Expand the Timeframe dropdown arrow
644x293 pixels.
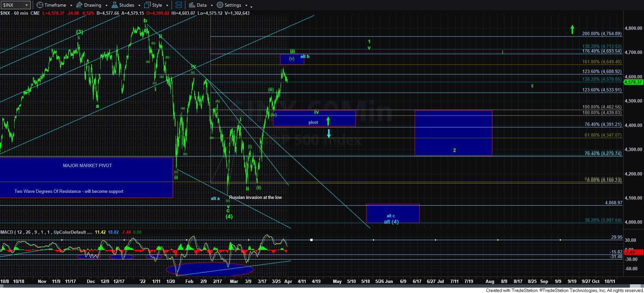[x=71, y=5]
